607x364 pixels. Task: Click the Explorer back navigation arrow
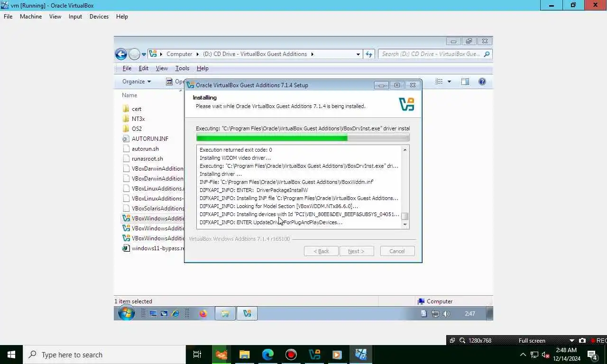(121, 54)
